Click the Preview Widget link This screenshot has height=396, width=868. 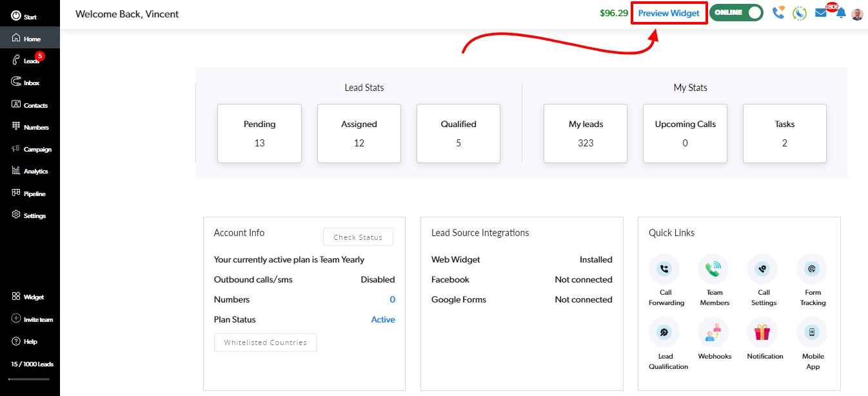[669, 14]
